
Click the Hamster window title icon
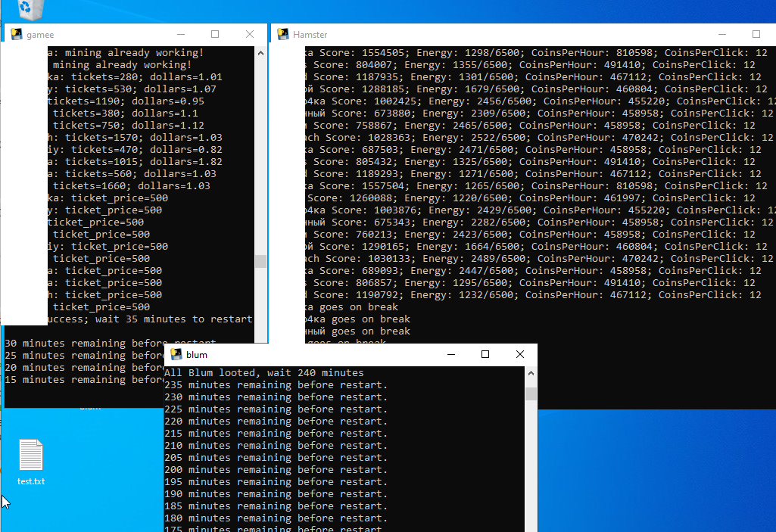[283, 34]
